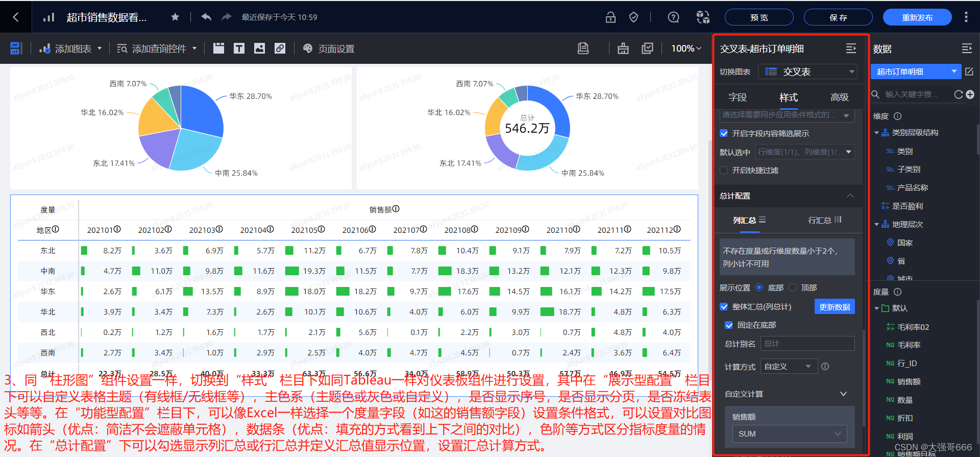Click the 更新数据 button

[835, 306]
